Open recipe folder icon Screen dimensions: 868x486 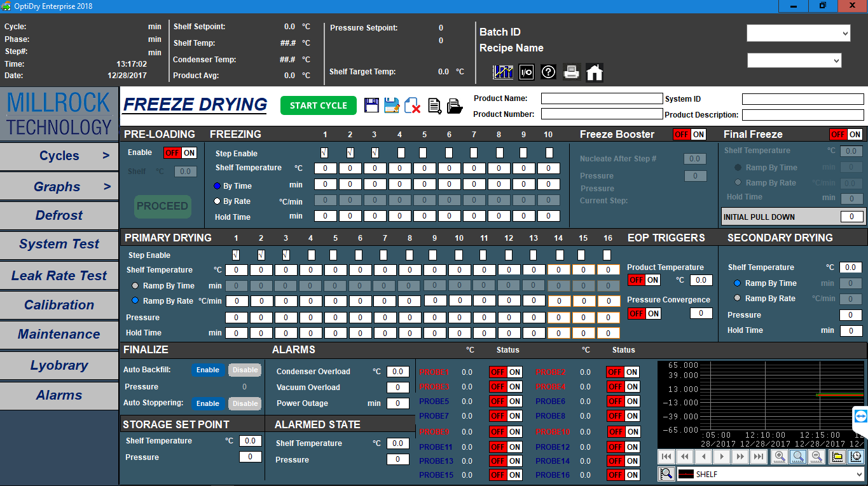[x=455, y=106]
